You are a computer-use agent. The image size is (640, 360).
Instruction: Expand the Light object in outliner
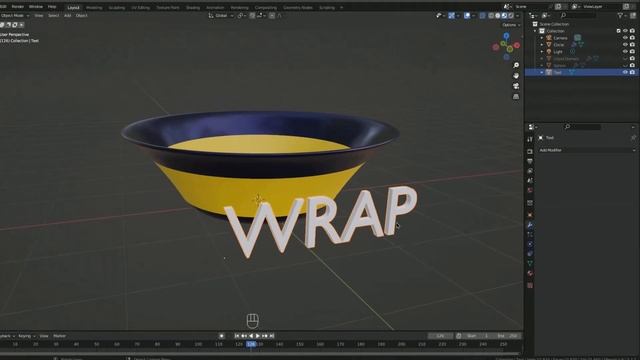pos(542,51)
